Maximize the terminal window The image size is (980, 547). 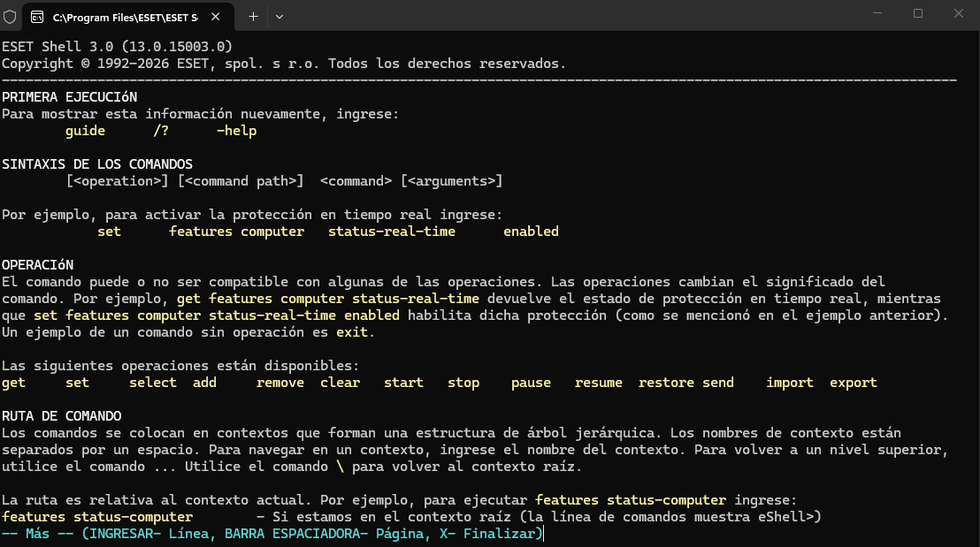click(918, 13)
